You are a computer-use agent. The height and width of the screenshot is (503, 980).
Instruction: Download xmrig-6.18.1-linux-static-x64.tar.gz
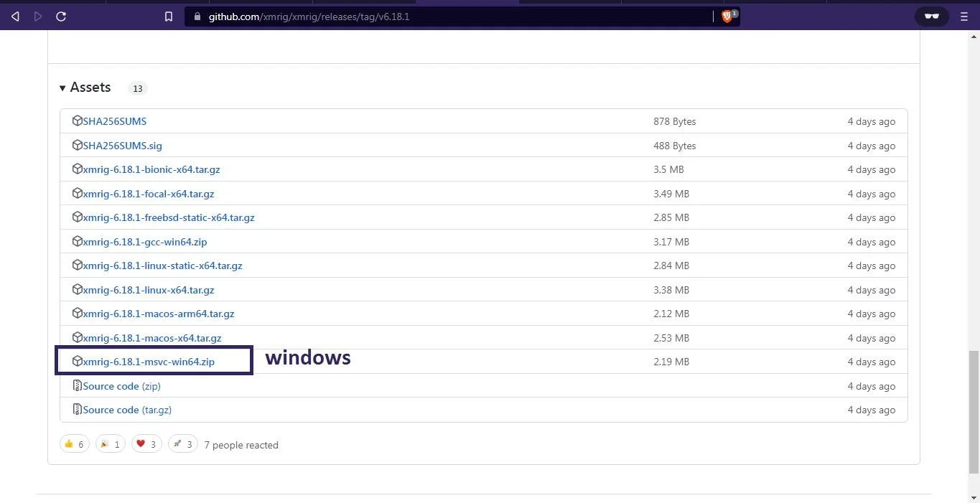(x=162, y=265)
